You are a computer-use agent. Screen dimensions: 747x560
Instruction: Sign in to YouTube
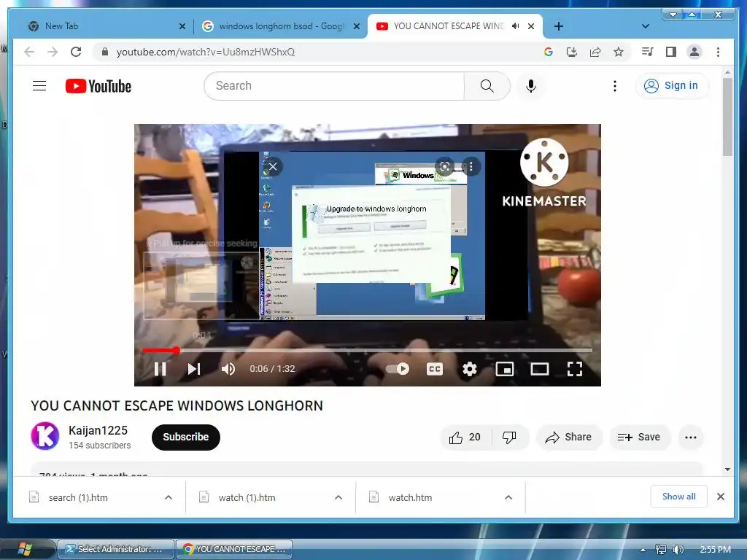672,86
